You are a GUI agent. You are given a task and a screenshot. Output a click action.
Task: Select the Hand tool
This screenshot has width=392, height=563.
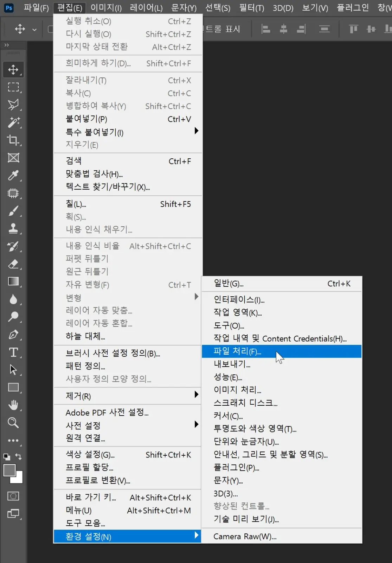13,405
